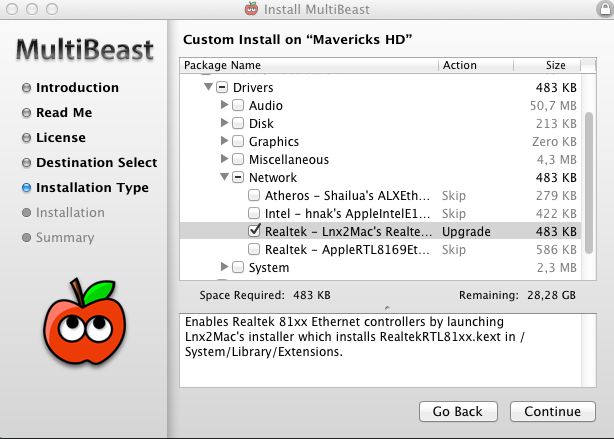Viewport: 614px width, 439px height.
Task: Expand the Audio disclosure triangle
Action: [x=224, y=105]
